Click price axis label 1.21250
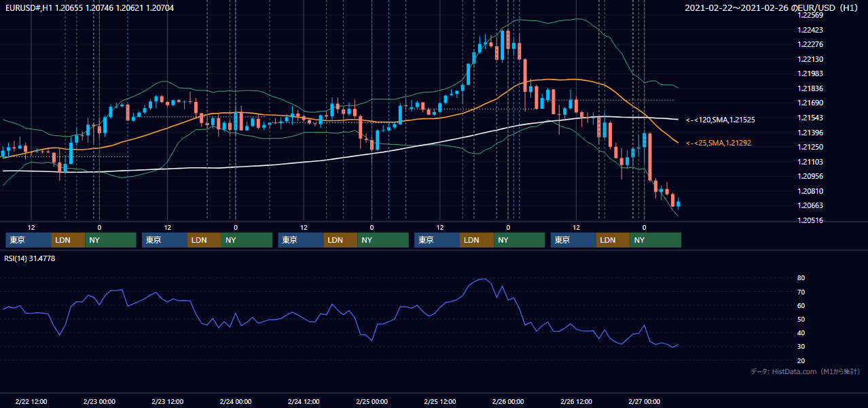The image size is (868, 408). pyautogui.click(x=810, y=148)
